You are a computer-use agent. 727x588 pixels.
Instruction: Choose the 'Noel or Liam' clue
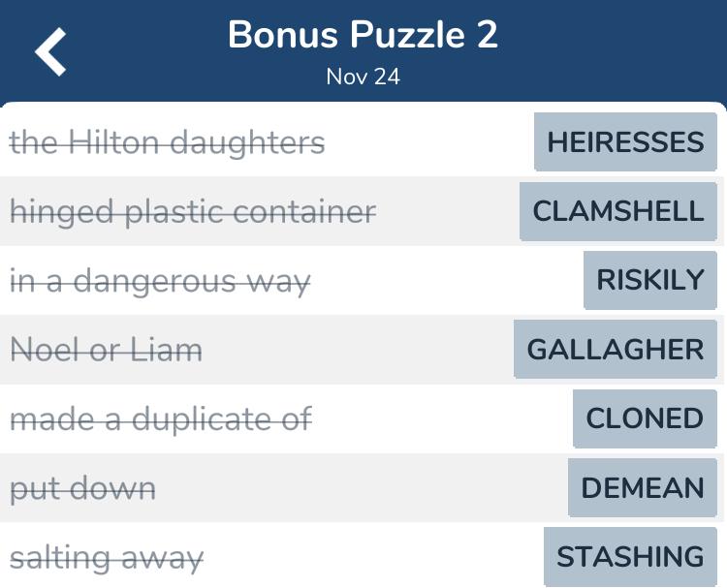107,350
